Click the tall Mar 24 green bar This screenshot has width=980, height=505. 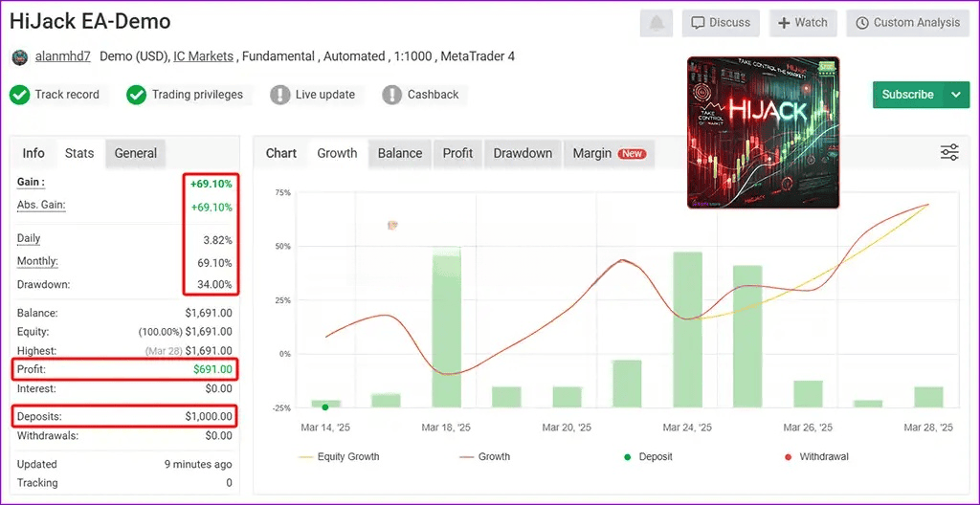coord(687,330)
